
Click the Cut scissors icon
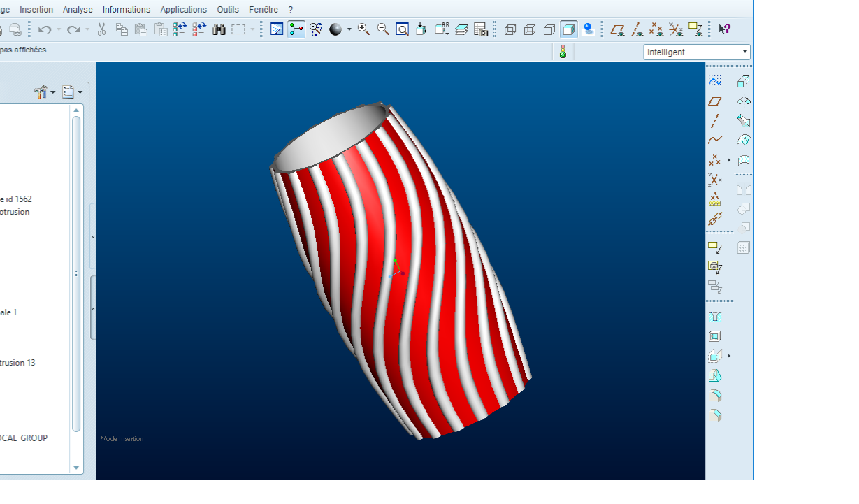point(101,29)
